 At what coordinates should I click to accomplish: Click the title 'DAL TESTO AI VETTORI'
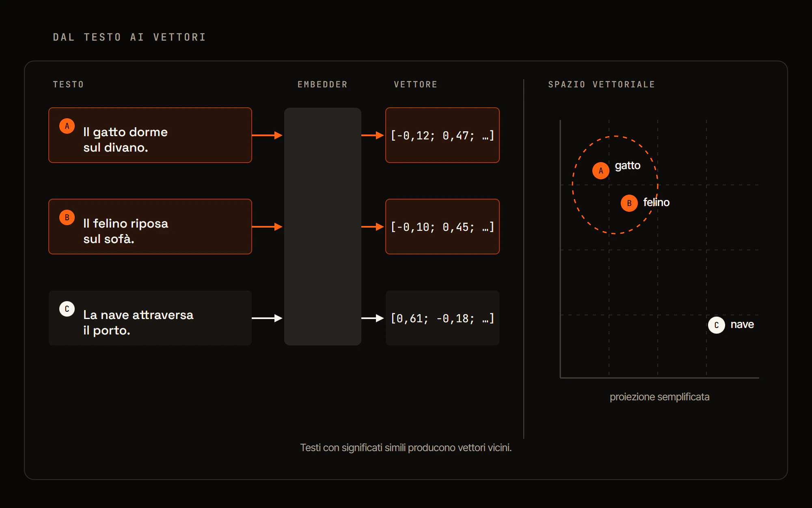point(130,37)
